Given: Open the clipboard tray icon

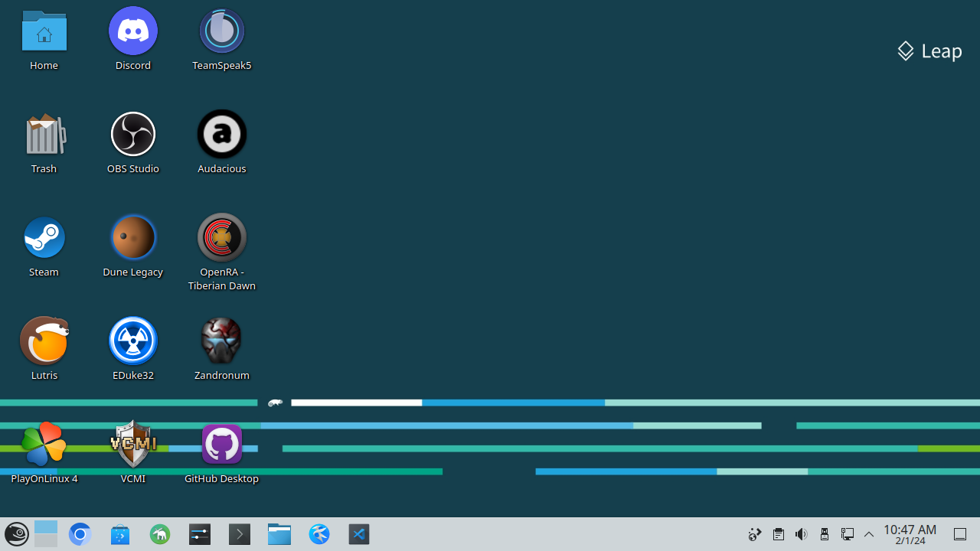Looking at the screenshot, I should pyautogui.click(x=778, y=534).
